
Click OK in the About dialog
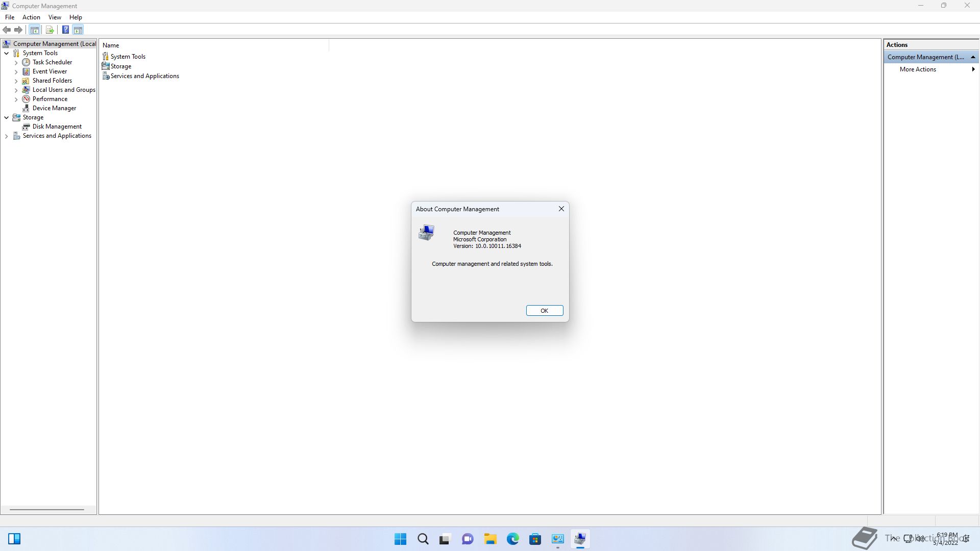544,311
